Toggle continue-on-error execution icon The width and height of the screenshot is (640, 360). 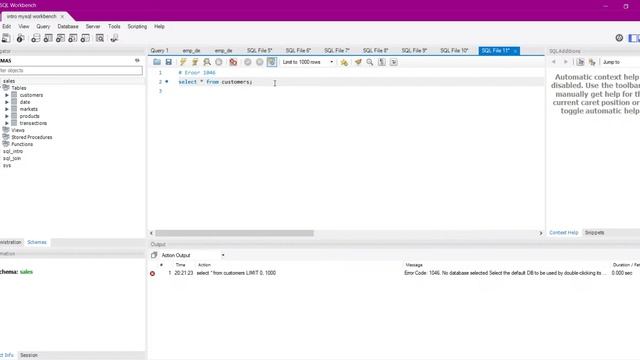click(x=233, y=62)
